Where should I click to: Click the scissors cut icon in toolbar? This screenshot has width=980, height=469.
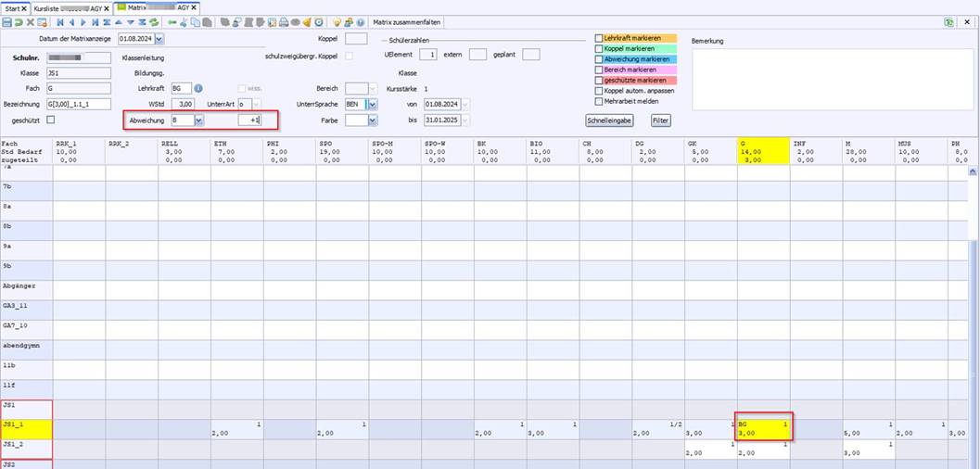click(x=184, y=21)
